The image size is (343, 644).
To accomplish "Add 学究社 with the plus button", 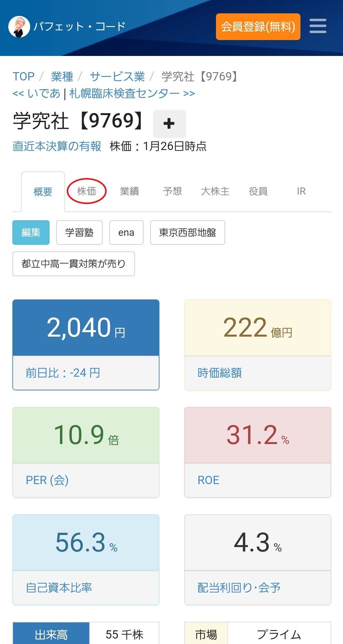I will point(169,124).
